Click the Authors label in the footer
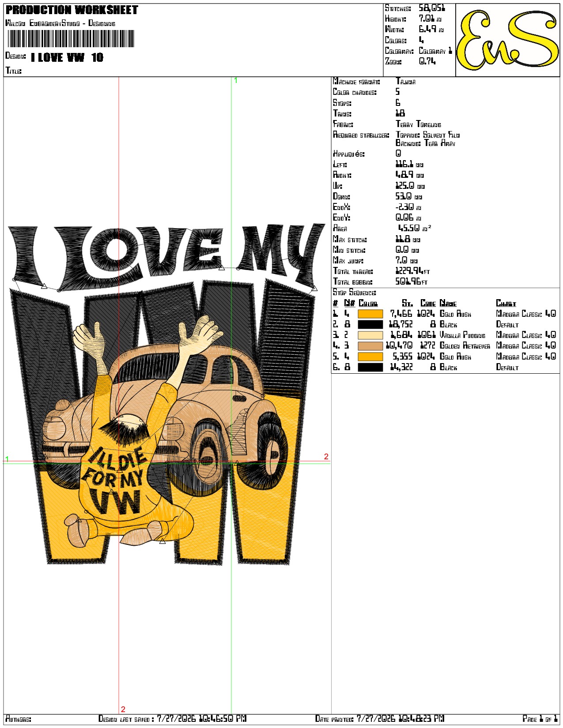The width and height of the screenshot is (563, 728). coord(18,719)
